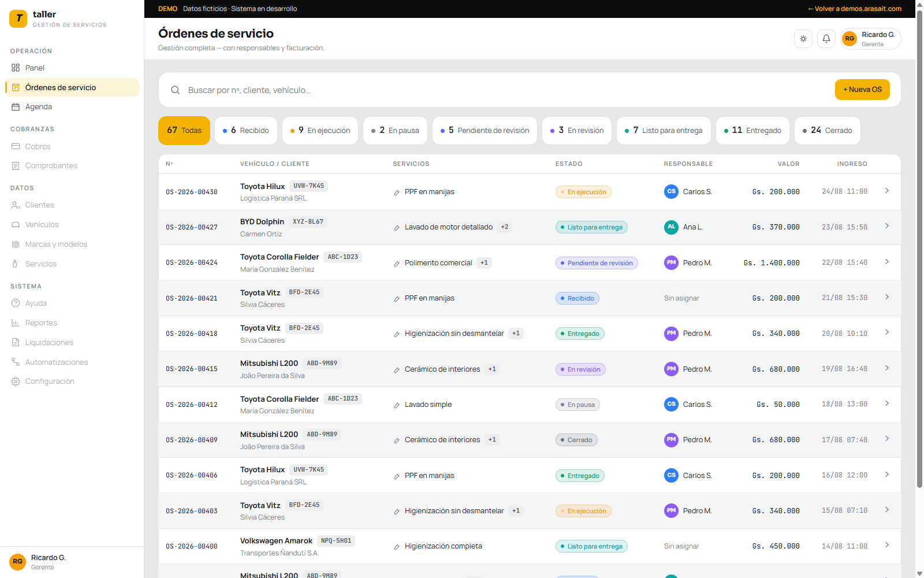Screen dimensions: 924x578
Task: Filter orders by Cerrado status
Action: (828, 131)
